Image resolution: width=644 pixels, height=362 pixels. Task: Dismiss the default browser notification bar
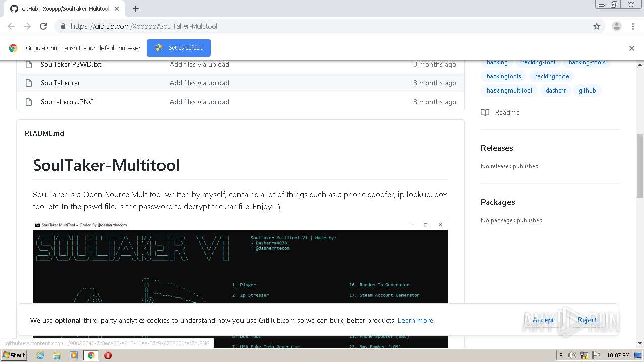coord(632,48)
